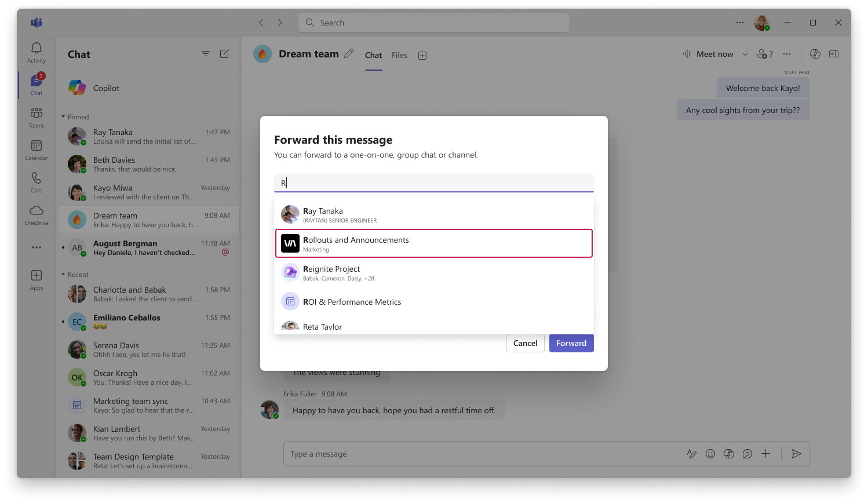The width and height of the screenshot is (868, 503).
Task: Open the Activity feed in the sidebar
Action: pyautogui.click(x=36, y=52)
